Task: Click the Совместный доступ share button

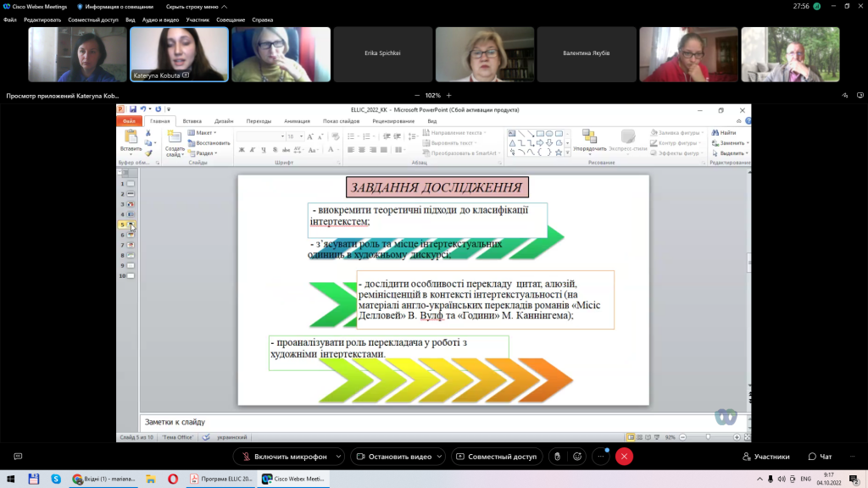Action: pos(497,457)
